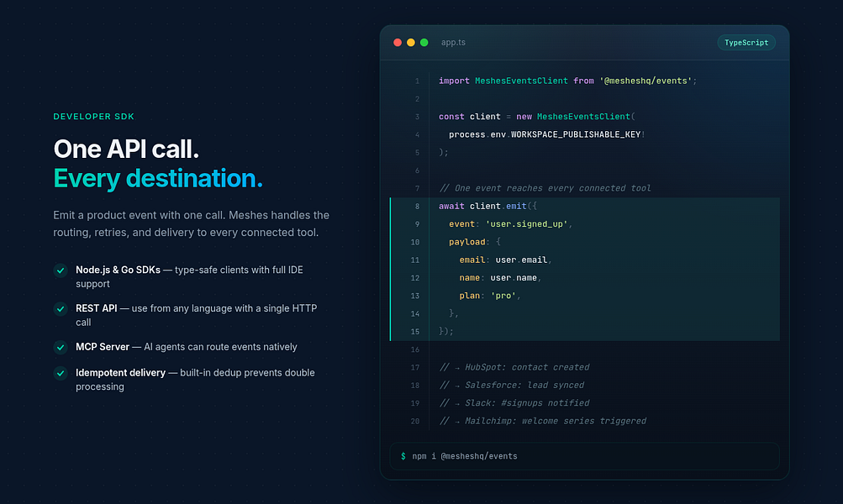Click the MCP Server bold text
This screenshot has width=843, height=504.
103,347
